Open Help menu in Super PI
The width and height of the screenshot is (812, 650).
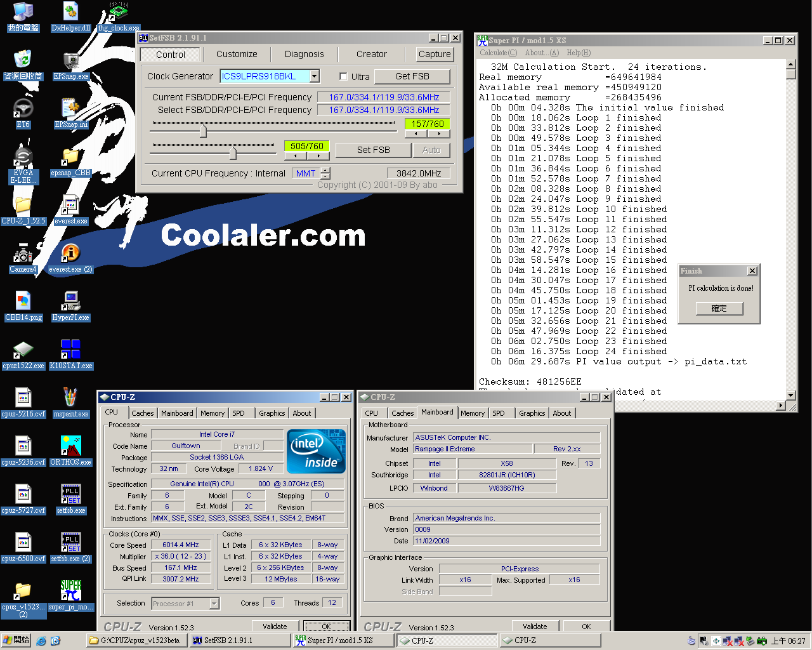click(579, 53)
